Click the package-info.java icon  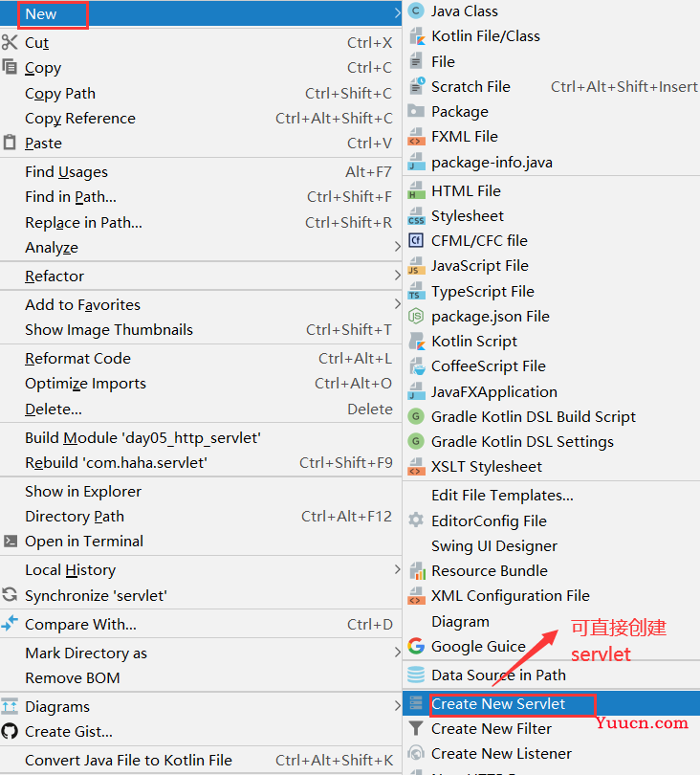[416, 162]
